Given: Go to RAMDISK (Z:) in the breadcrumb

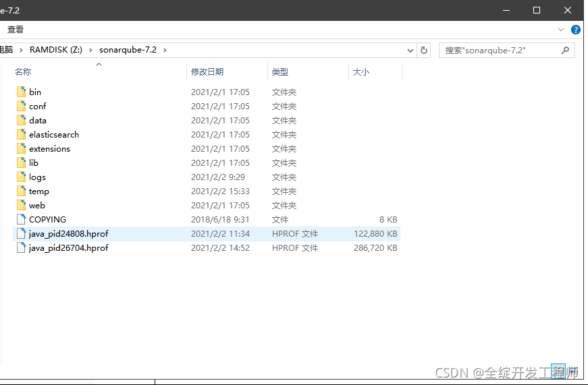Looking at the screenshot, I should tap(56, 50).
